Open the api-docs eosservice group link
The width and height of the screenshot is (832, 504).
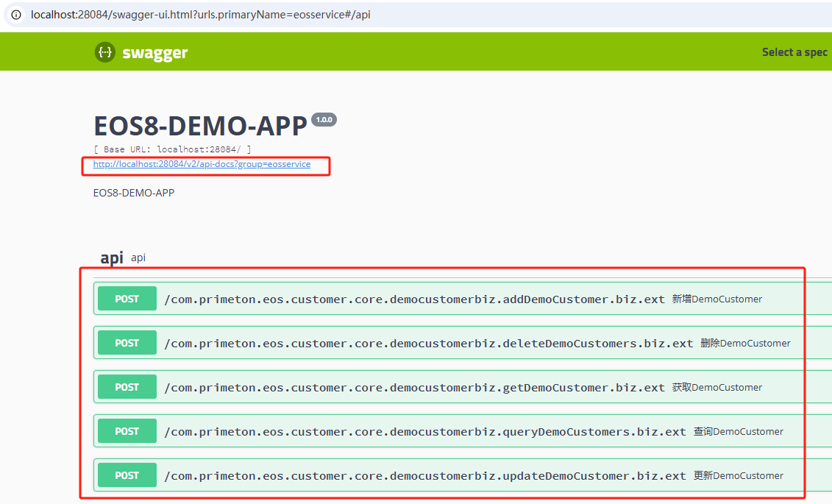(202, 165)
